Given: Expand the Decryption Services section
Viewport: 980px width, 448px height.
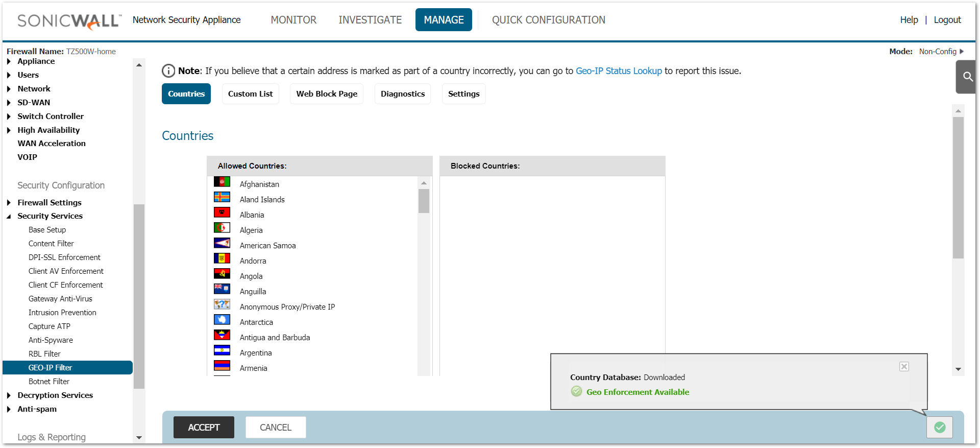Looking at the screenshot, I should pyautogui.click(x=9, y=395).
